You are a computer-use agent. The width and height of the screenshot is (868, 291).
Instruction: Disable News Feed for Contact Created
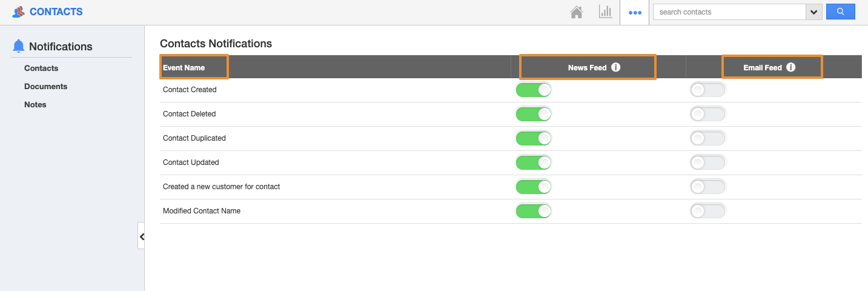tap(534, 90)
